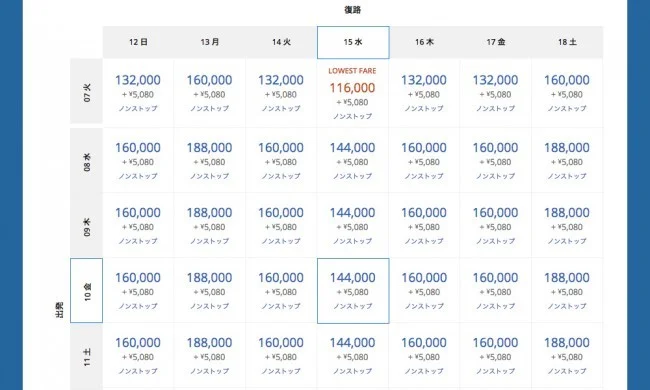Select 132,000 fare for 07 火 and 12 日
This screenshot has width=650, height=390.
tap(138, 93)
